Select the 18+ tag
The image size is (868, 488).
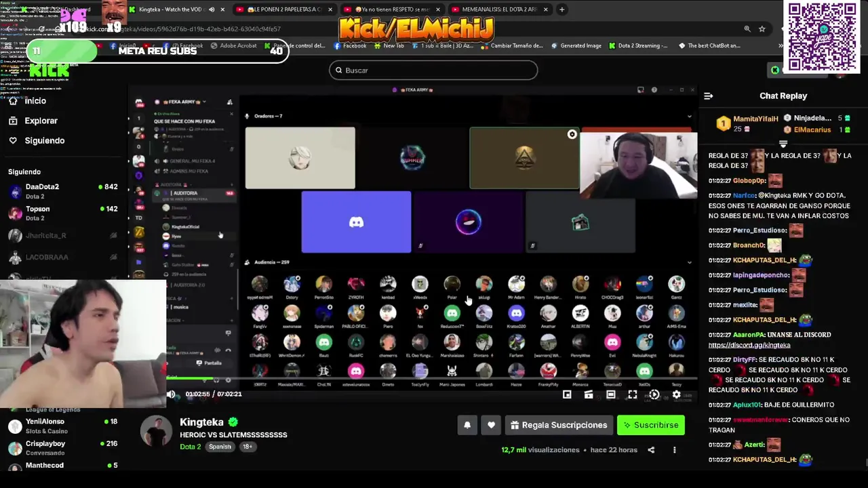(x=247, y=447)
